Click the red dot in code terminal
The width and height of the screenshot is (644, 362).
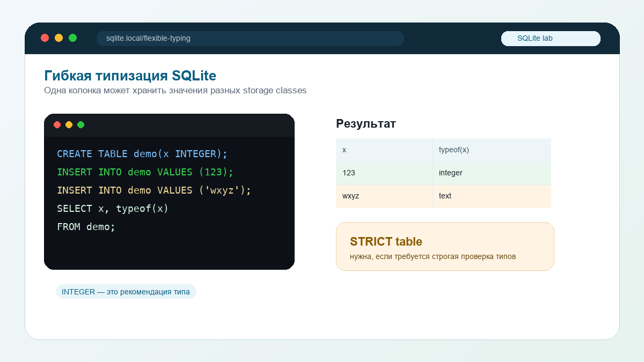[57, 125]
